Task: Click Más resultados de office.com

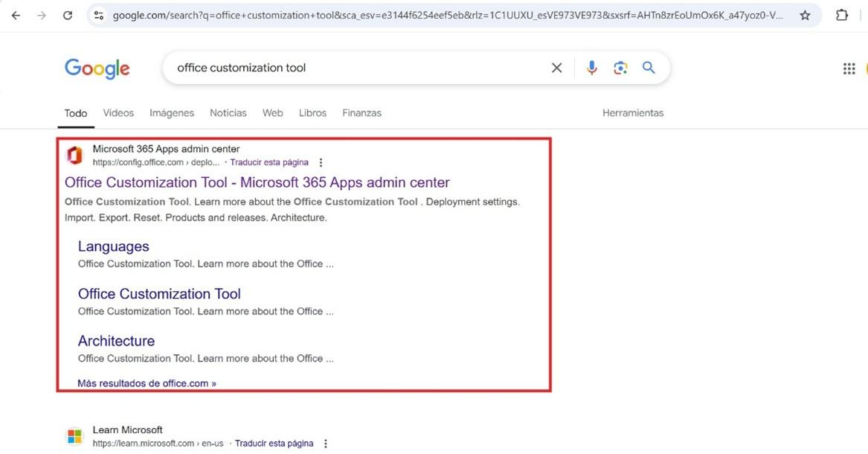Action: point(147,383)
